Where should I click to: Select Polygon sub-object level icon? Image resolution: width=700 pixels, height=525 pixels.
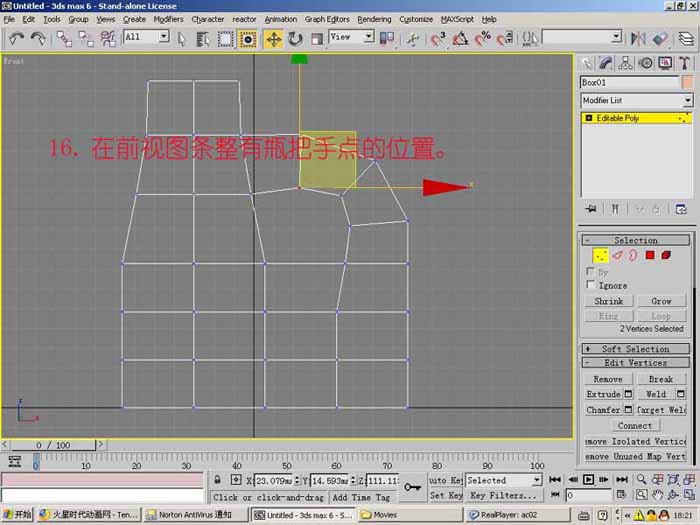[650, 255]
